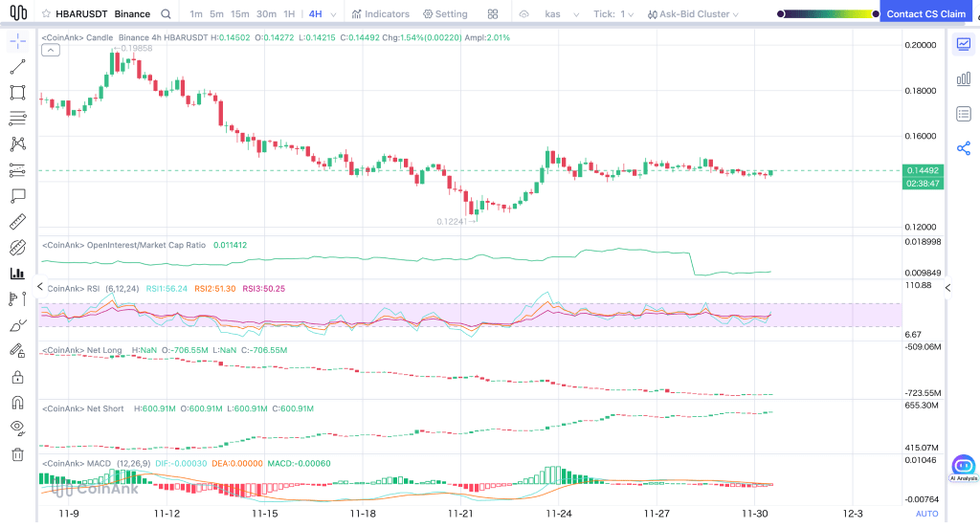This screenshot has height=528, width=980.
Task: Collapse the candle legend chevron box
Action: click(51, 50)
